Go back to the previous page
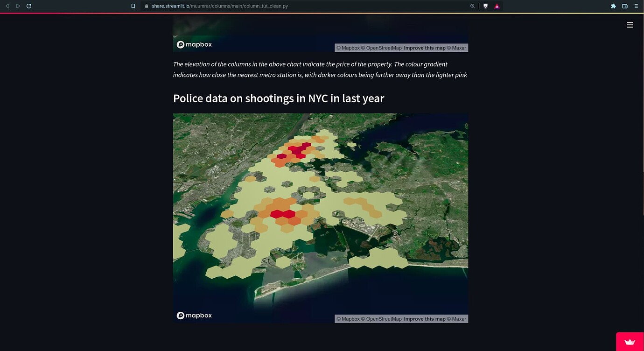This screenshot has width=644, height=351. (x=7, y=6)
